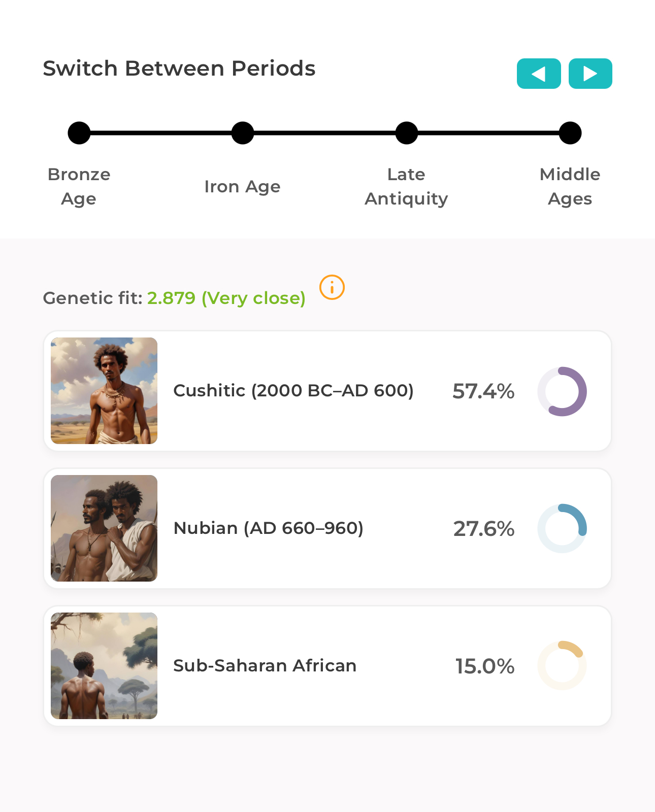The height and width of the screenshot is (812, 655).
Task: Select the Middle Ages timeline dot
Action: (x=570, y=133)
